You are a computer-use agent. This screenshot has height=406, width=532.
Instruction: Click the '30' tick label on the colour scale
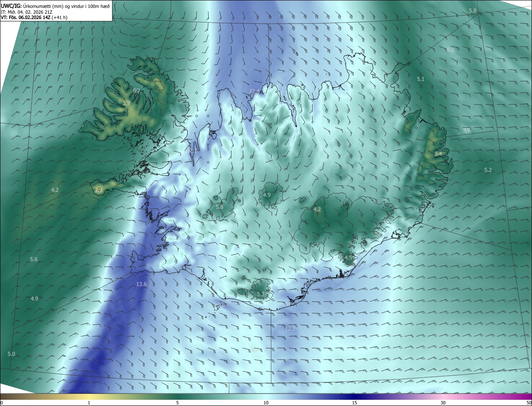[443, 403]
